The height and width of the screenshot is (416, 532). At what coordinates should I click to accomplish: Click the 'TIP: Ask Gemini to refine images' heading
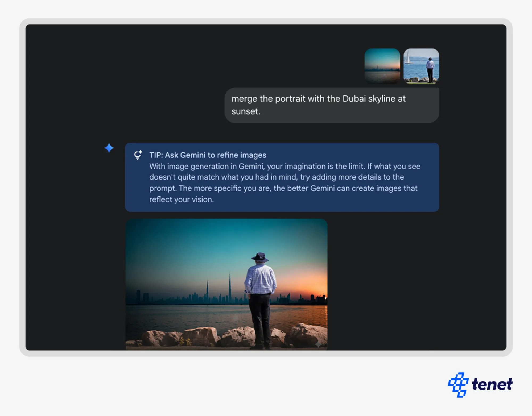(x=208, y=155)
